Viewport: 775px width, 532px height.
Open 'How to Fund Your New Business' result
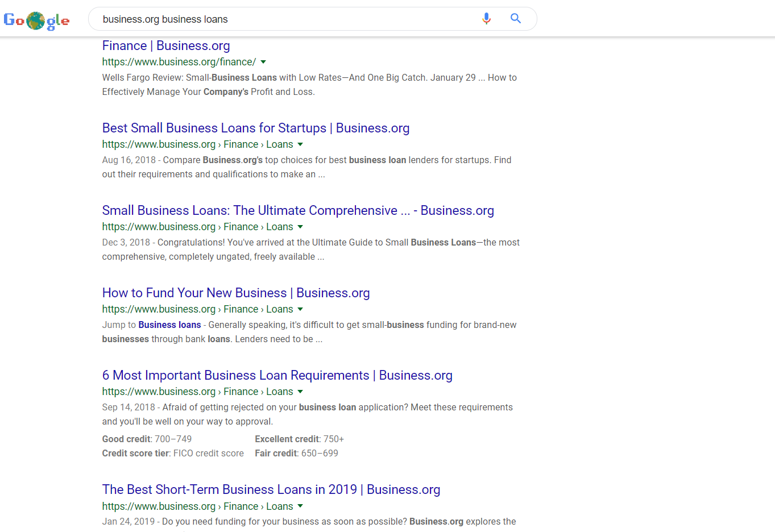pos(236,293)
